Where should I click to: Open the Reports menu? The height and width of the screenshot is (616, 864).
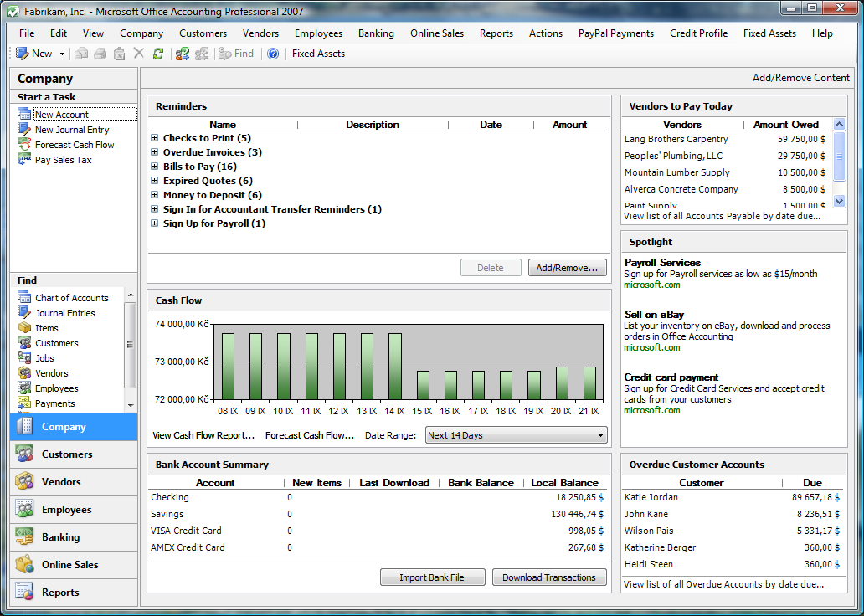[x=496, y=33]
